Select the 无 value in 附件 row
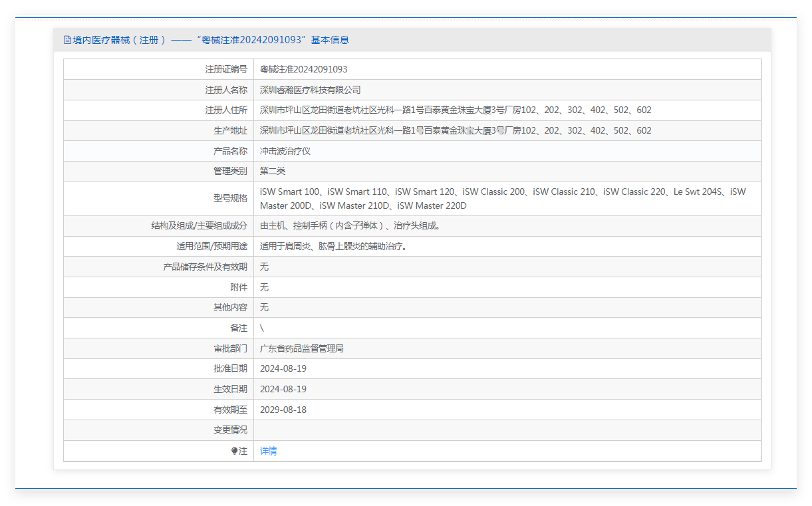Image resolution: width=812 pixels, height=506 pixels. pyautogui.click(x=264, y=287)
